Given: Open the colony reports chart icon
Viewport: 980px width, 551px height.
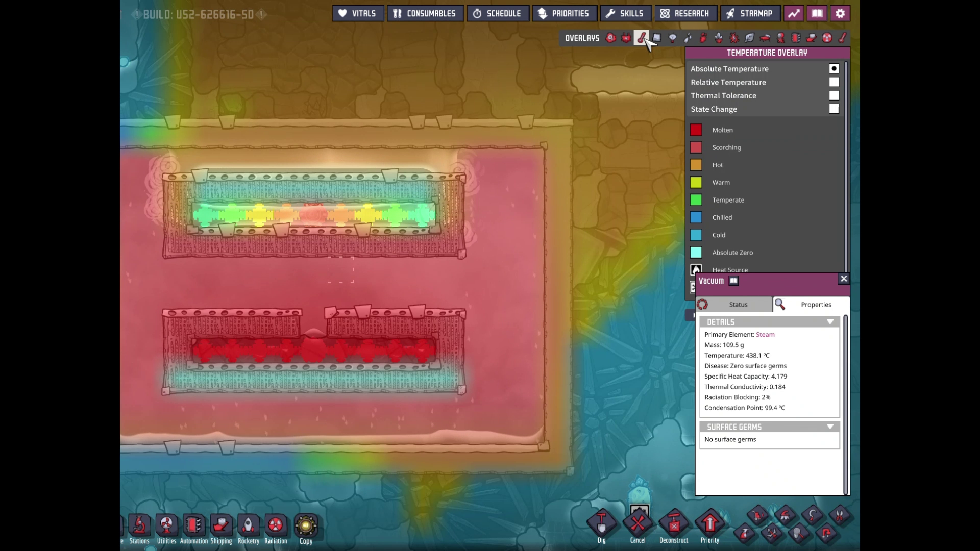Looking at the screenshot, I should click(794, 13).
